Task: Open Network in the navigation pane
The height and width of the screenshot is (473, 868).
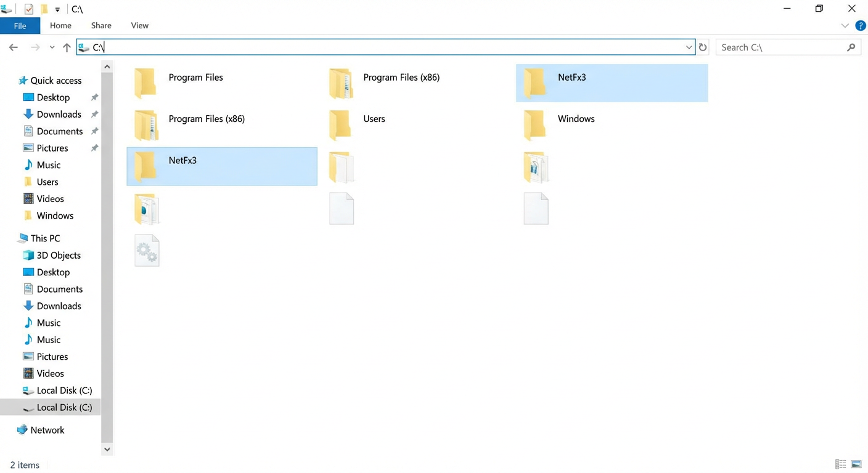Action: pyautogui.click(x=47, y=429)
